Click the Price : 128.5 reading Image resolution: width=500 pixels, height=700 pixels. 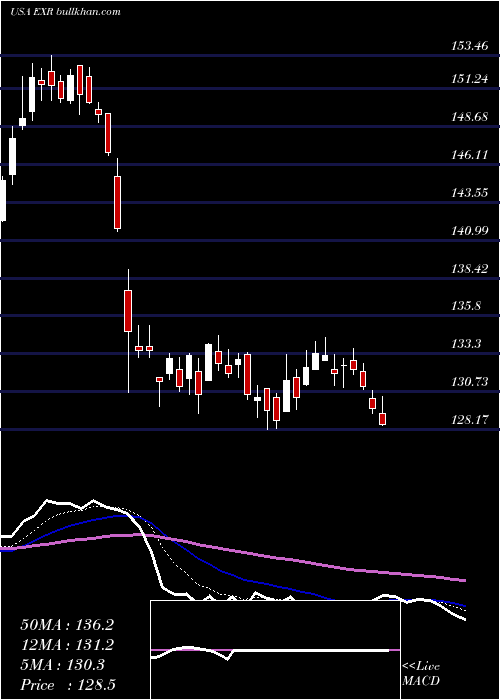pos(68,685)
